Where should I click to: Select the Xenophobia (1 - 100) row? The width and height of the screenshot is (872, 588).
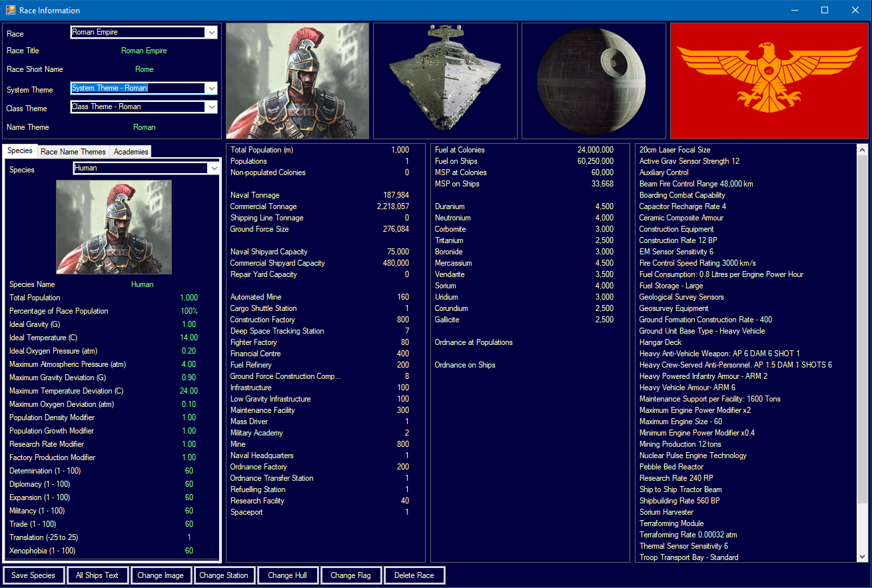pyautogui.click(x=112, y=551)
